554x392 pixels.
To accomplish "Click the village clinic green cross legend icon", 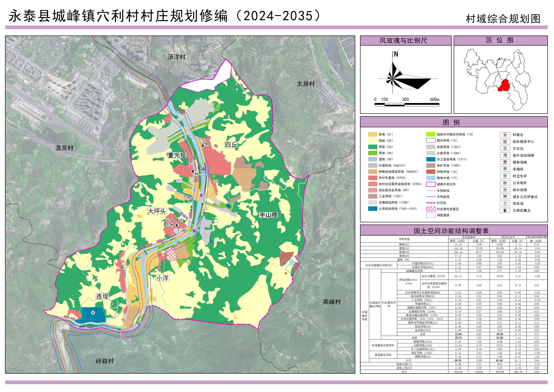I will [505, 176].
